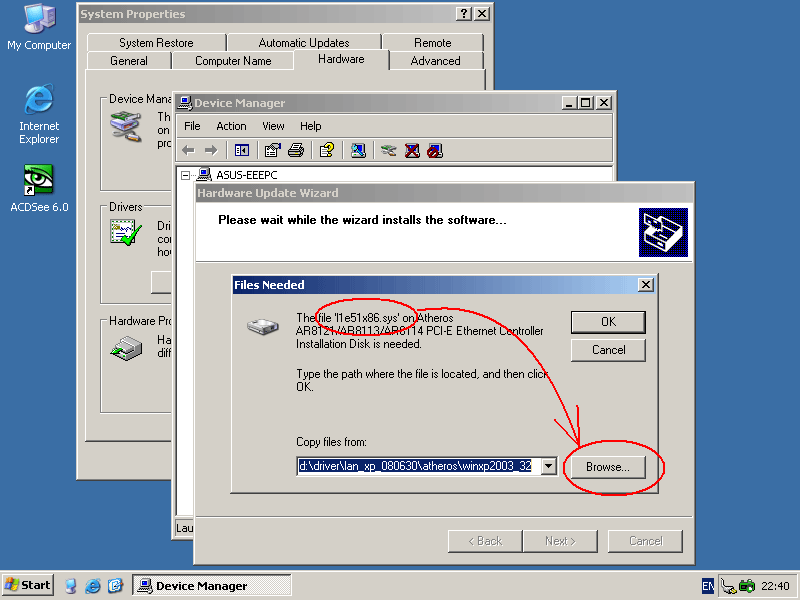Click the Print icon in Device Manager toolbar

[x=296, y=151]
